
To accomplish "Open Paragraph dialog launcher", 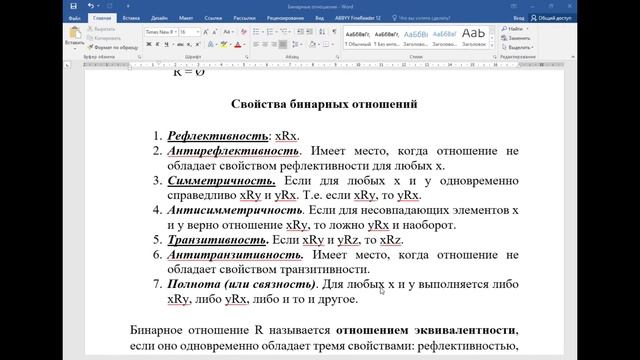I will [x=338, y=57].
